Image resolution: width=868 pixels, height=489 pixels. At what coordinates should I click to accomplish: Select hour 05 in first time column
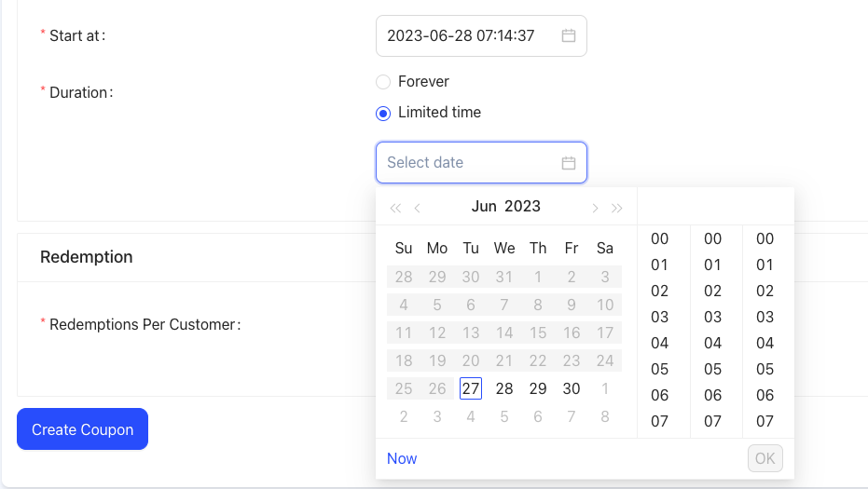(660, 369)
